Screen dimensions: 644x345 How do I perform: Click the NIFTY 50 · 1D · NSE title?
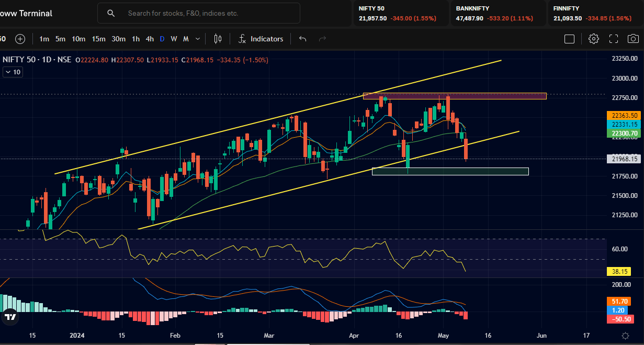pyautogui.click(x=37, y=60)
